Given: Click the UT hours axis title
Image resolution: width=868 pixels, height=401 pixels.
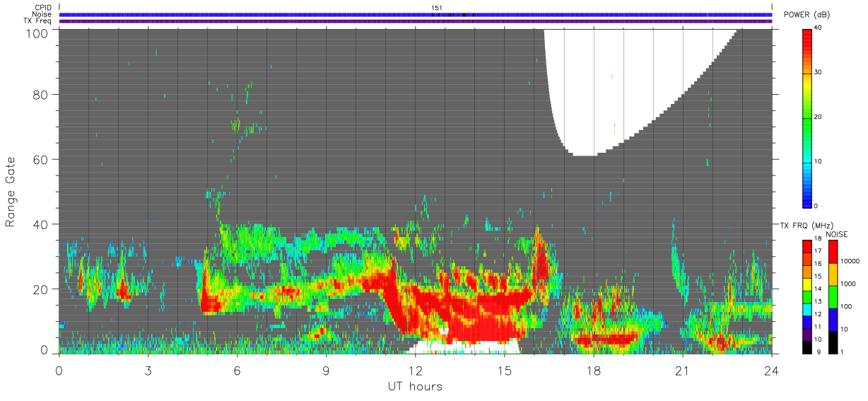Looking at the screenshot, I should pyautogui.click(x=415, y=386).
